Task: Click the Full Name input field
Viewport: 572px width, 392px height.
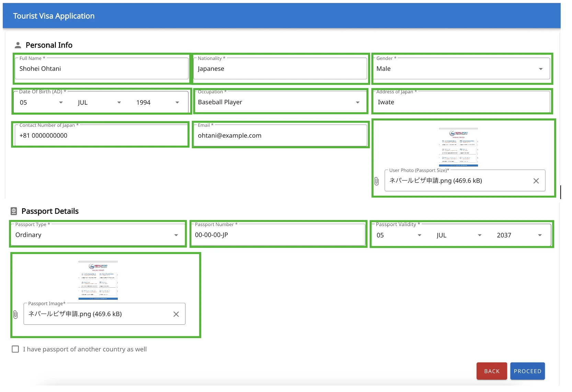Action: click(102, 69)
